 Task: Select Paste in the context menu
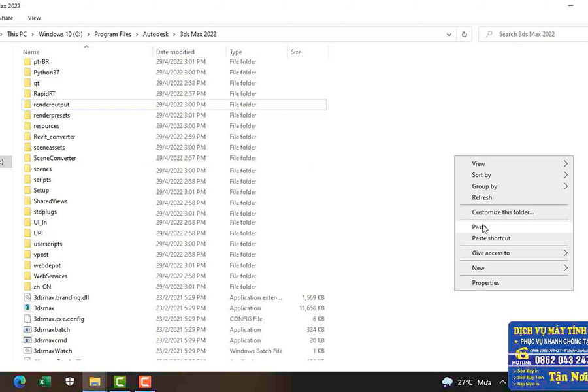[514, 227]
